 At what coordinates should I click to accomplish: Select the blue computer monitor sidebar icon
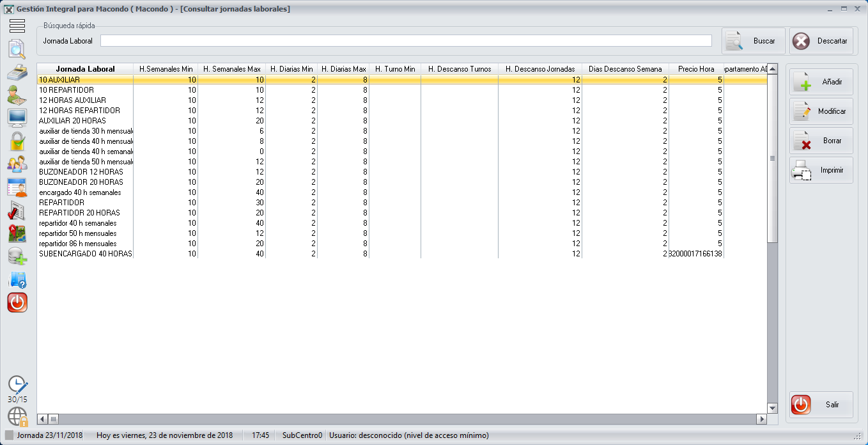[x=17, y=118]
